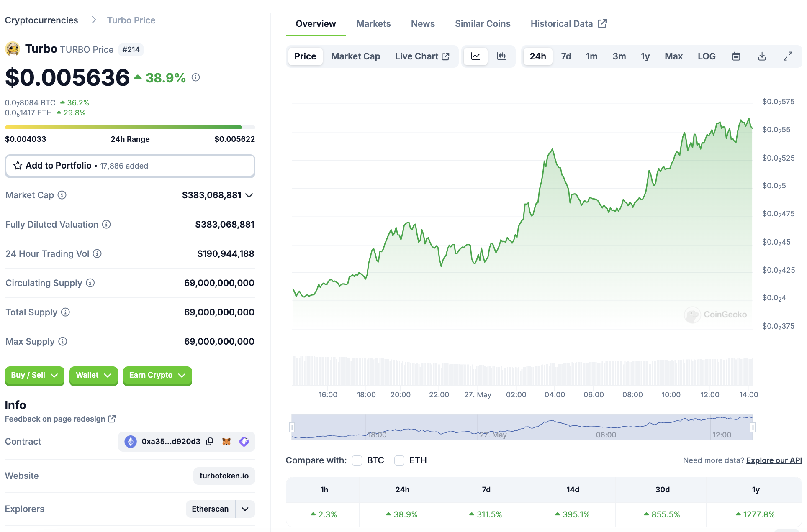Expand the Earn Crypto dropdown
This screenshot has width=807, height=532.
tap(157, 375)
